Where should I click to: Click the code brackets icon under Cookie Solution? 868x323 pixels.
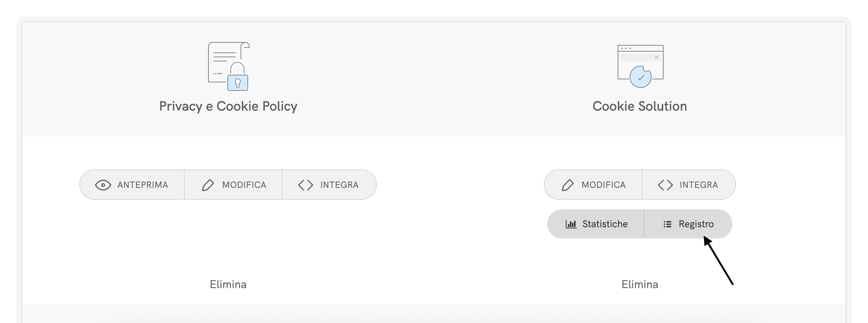click(x=665, y=185)
